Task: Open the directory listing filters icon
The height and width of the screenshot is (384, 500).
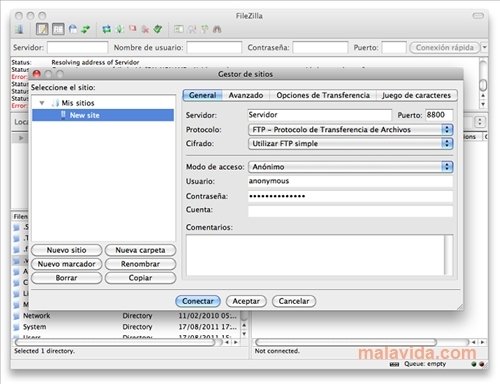Action: pos(179,29)
